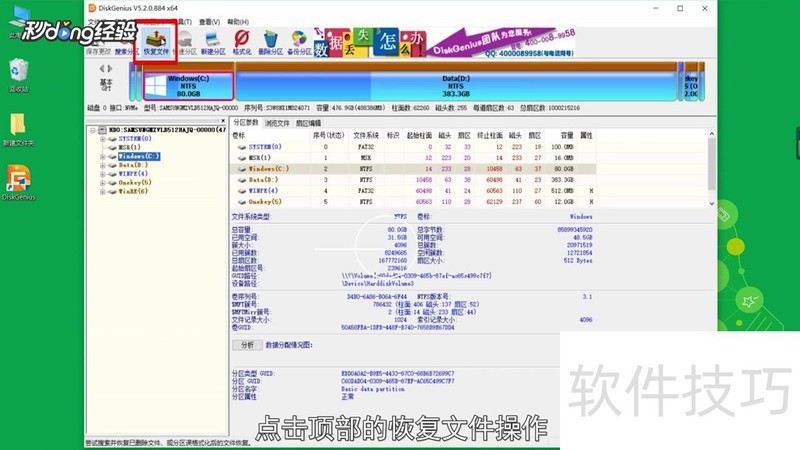Expand the WinRE(6) tree node
The width and height of the screenshot is (800, 450).
[x=103, y=192]
